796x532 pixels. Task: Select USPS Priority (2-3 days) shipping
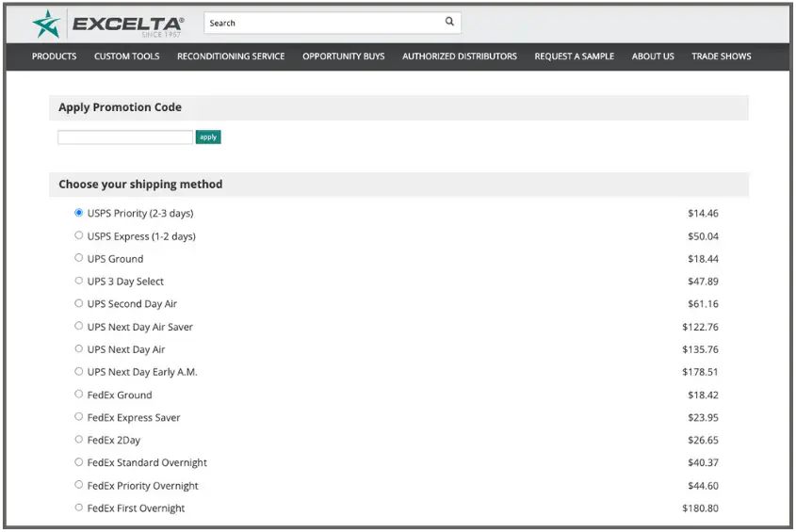79,213
